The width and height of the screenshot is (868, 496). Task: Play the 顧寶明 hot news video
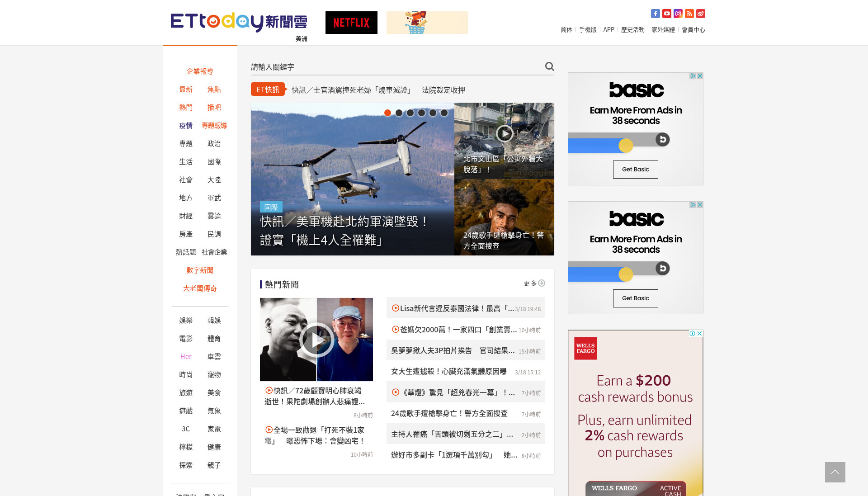pos(316,340)
